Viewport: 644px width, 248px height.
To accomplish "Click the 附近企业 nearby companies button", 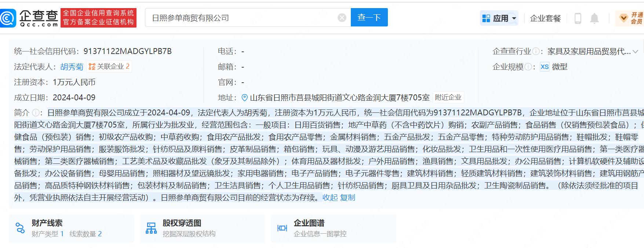I will [448, 97].
